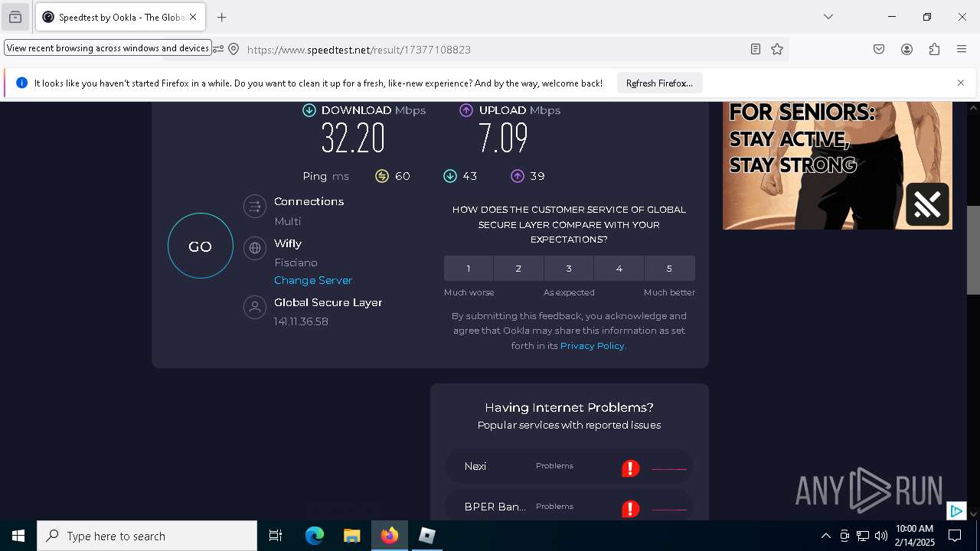The image size is (980, 551).
Task: Click the yellow idle ping icon
Action: [382, 176]
